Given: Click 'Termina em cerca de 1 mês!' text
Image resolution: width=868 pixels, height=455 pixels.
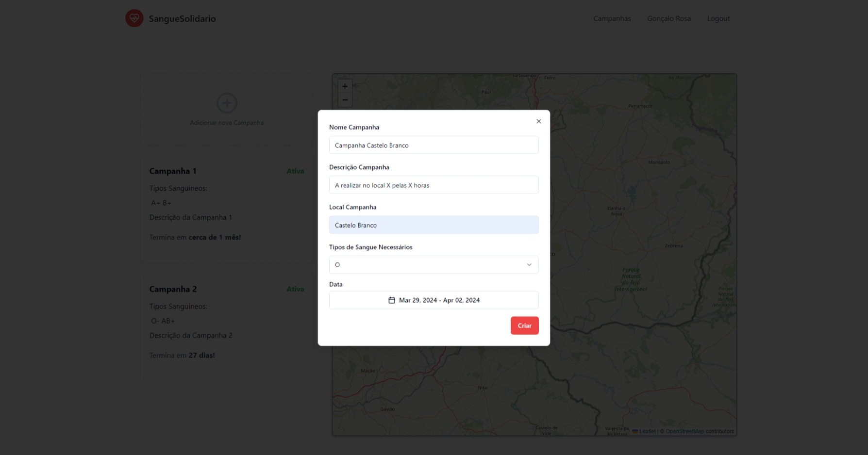Looking at the screenshot, I should (195, 238).
